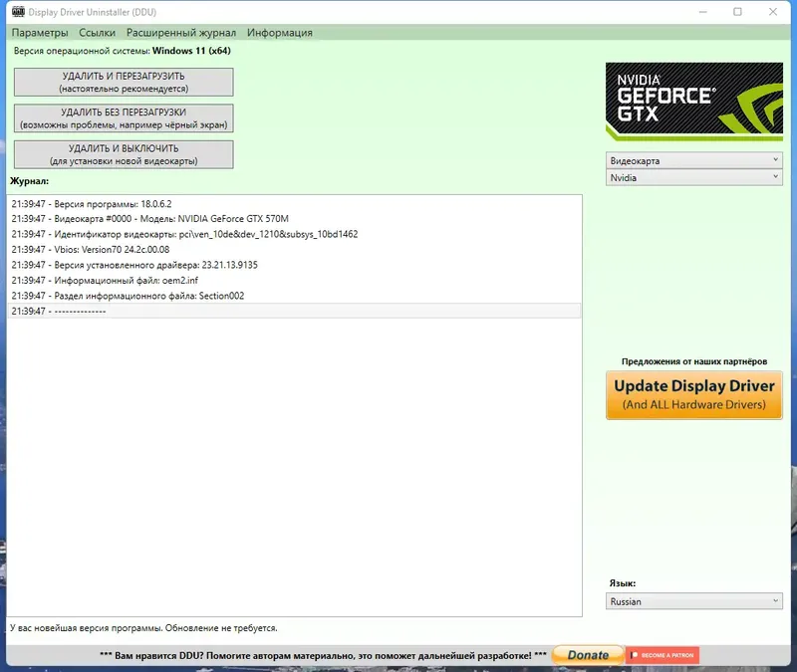Click УДАЛИТЬ И ВЫКЛЮЧИТЬ button

[122, 154]
